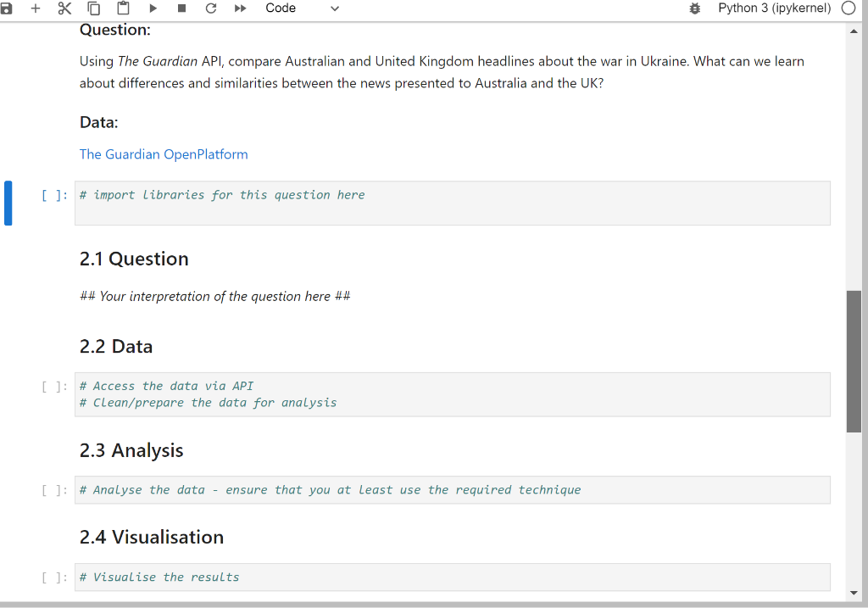Insert a new cell with the plus icon
868x608 pixels.
pyautogui.click(x=34, y=8)
